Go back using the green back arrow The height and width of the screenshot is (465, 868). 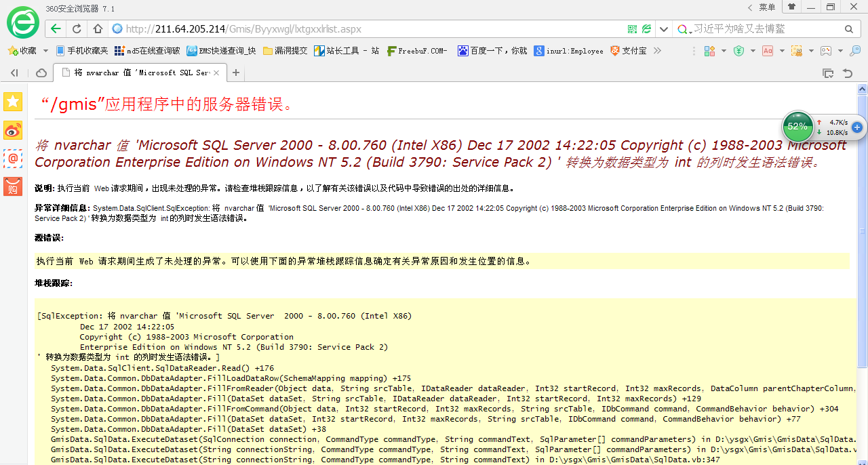coord(56,28)
